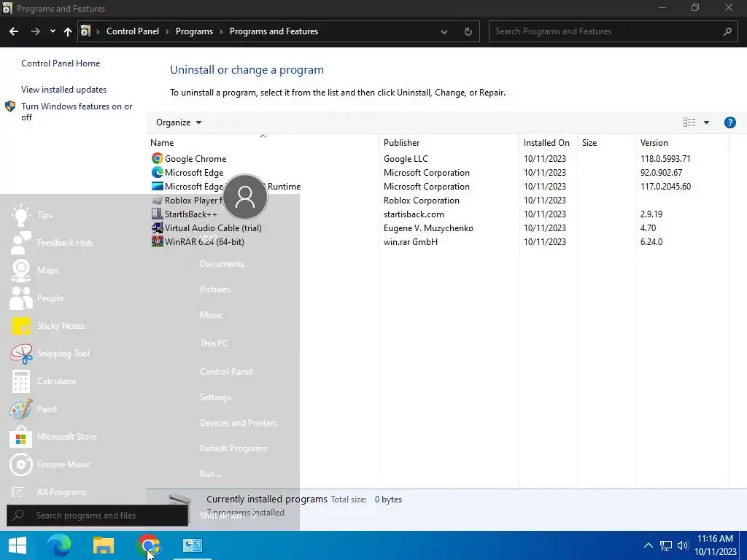Open Documents from Start menu

coord(222,264)
